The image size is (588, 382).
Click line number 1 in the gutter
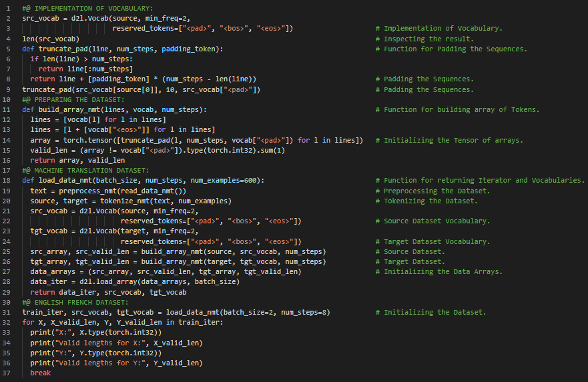7,8
